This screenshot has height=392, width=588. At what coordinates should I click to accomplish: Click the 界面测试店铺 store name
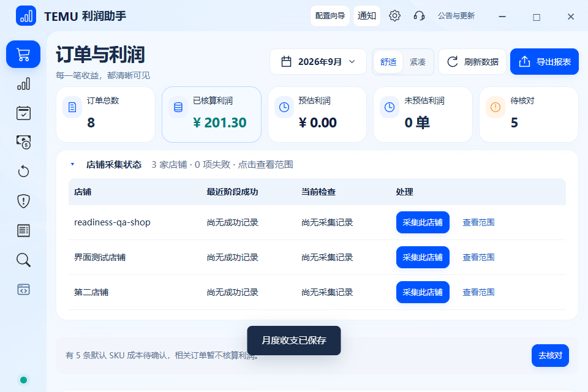100,257
